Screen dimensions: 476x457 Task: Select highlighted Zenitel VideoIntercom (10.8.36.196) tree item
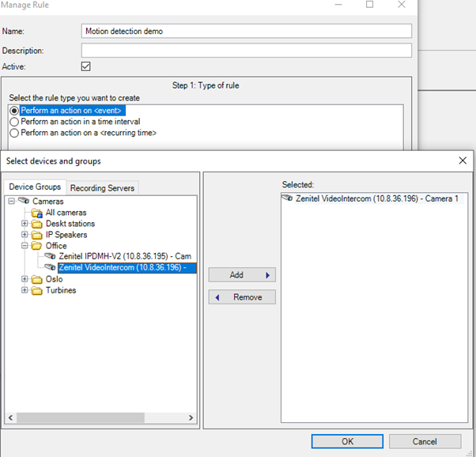[x=127, y=267]
